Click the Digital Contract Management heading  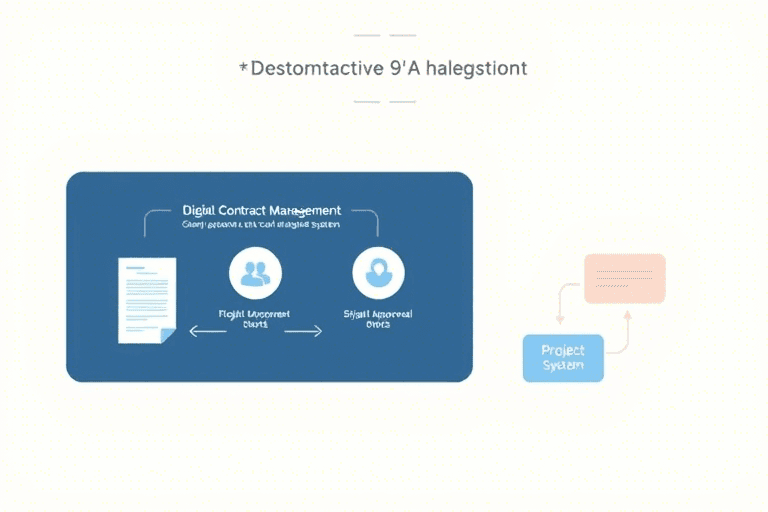pyautogui.click(x=262, y=211)
